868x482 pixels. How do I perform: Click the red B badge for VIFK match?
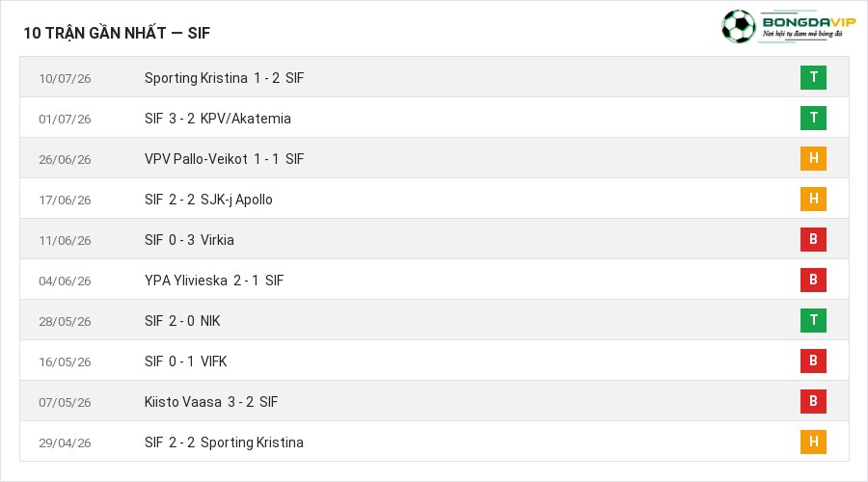coord(813,361)
